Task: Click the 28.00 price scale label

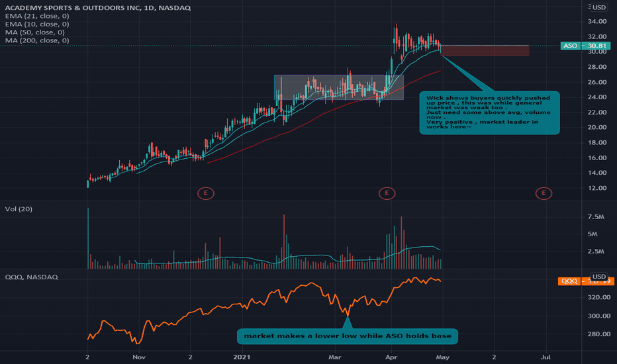Action: (597, 67)
